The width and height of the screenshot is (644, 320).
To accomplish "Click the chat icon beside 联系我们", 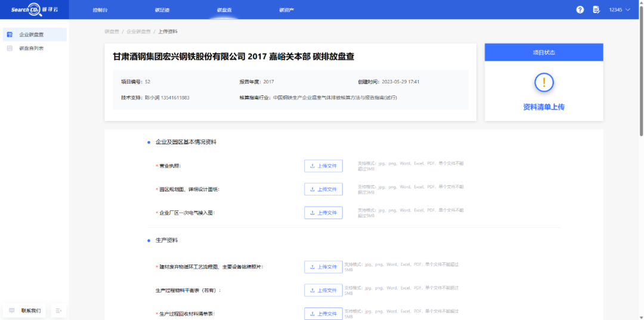I will coord(12,310).
